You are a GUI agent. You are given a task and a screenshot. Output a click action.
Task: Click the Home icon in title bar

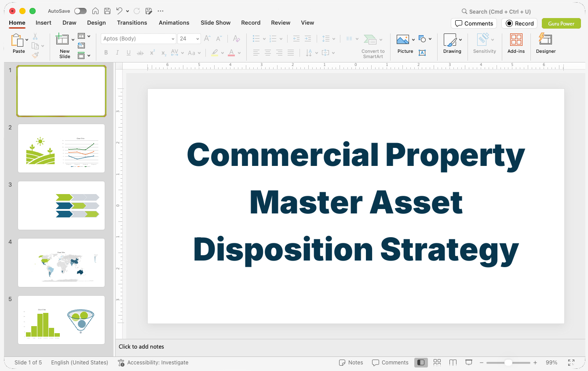(x=95, y=11)
